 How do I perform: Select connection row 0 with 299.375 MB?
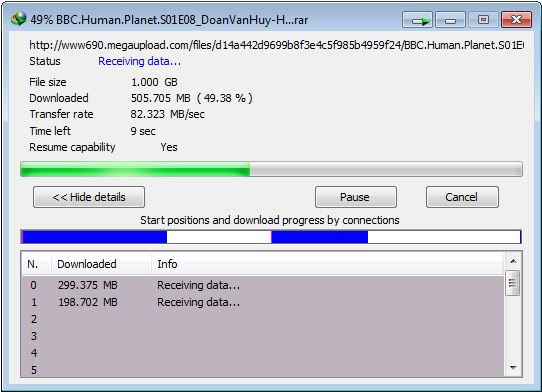tap(262, 285)
